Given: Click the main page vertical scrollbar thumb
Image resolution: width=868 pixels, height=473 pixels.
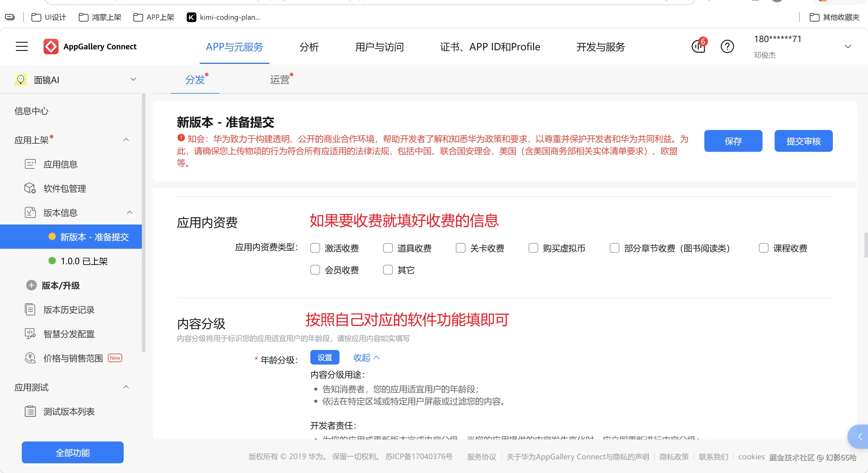Looking at the screenshot, I should point(866,245).
